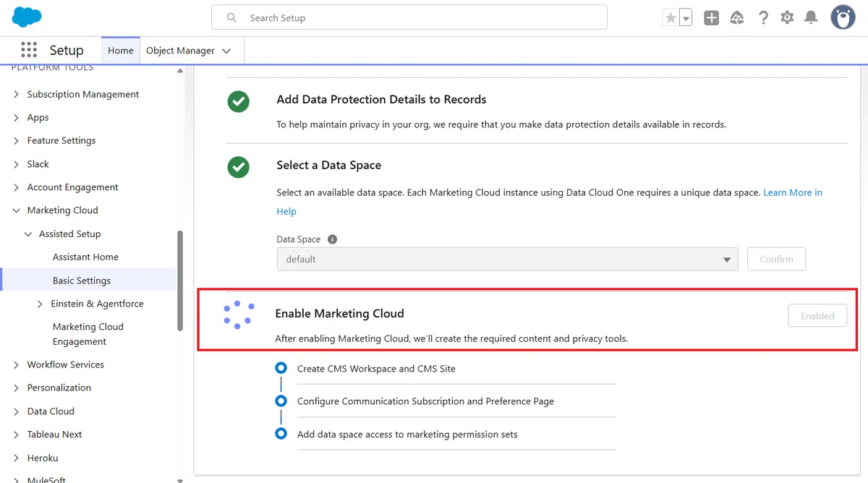Viewport: 868px width, 483px height.
Task: Expand the Personalization node
Action: pyautogui.click(x=17, y=388)
